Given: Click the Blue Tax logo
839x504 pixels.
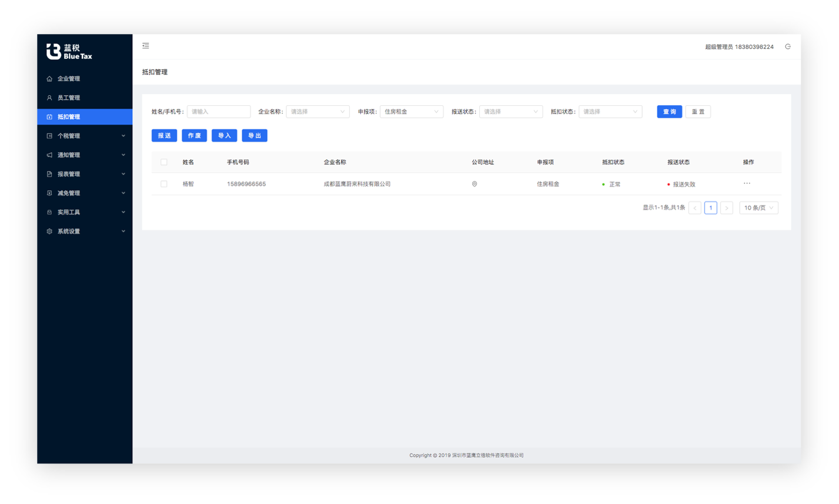Looking at the screenshot, I should pyautogui.click(x=69, y=52).
